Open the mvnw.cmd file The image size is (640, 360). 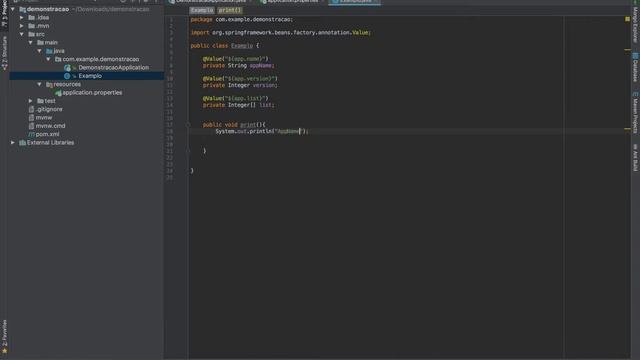(50, 126)
